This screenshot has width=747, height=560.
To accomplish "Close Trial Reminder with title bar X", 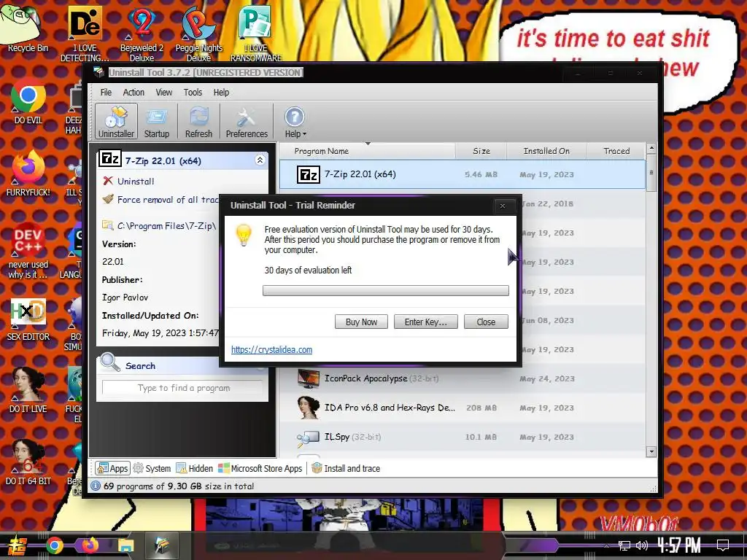I will 503,206.
